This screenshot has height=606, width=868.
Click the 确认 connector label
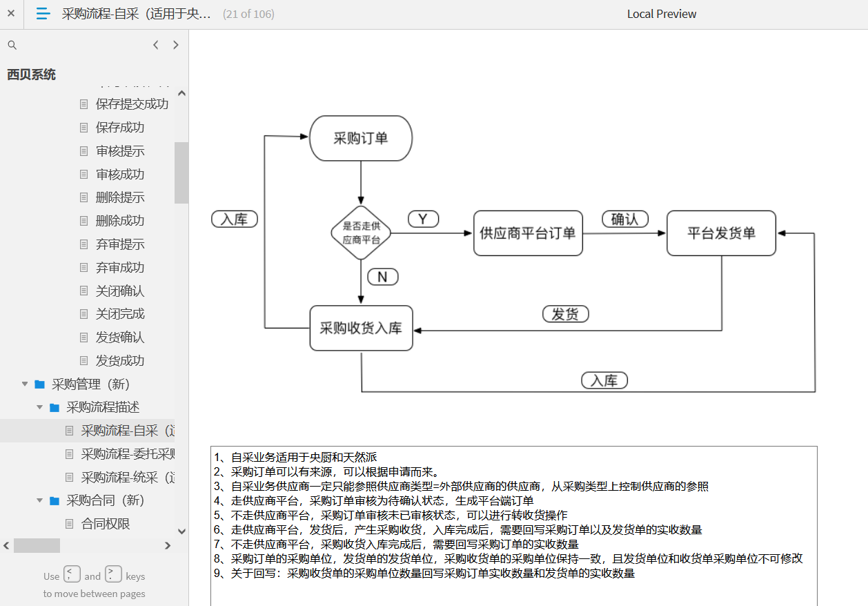[x=625, y=219]
